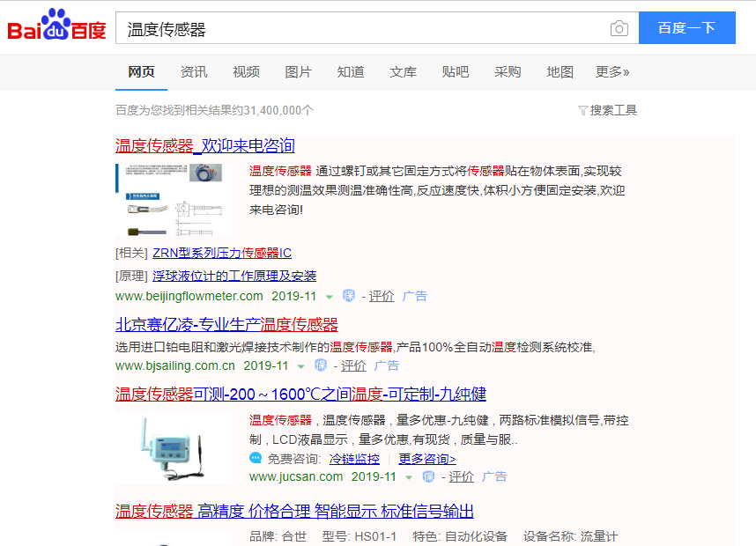Switch to the 图片 tab
This screenshot has height=546, width=756.
pyautogui.click(x=298, y=72)
